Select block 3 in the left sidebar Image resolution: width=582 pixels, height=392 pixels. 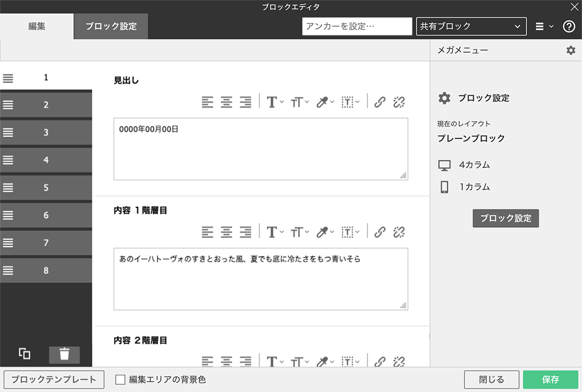pyautogui.click(x=46, y=132)
